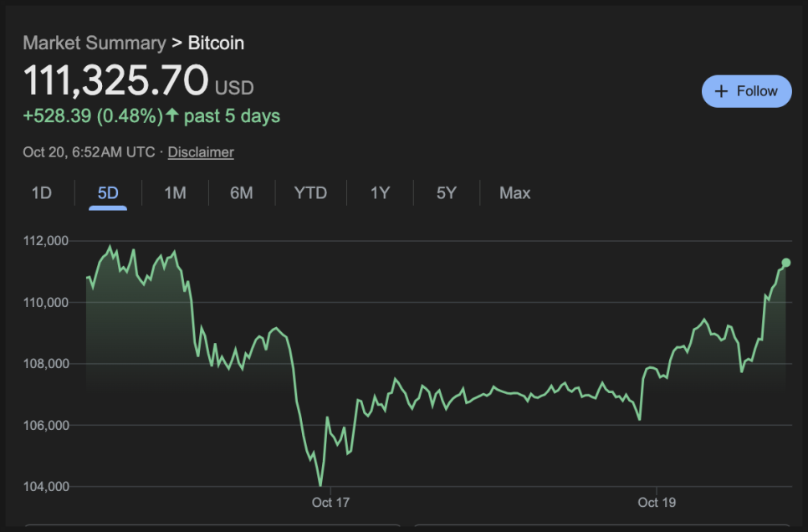This screenshot has height=532, width=808.
Task: Switch to the 1D time range
Action: point(42,193)
